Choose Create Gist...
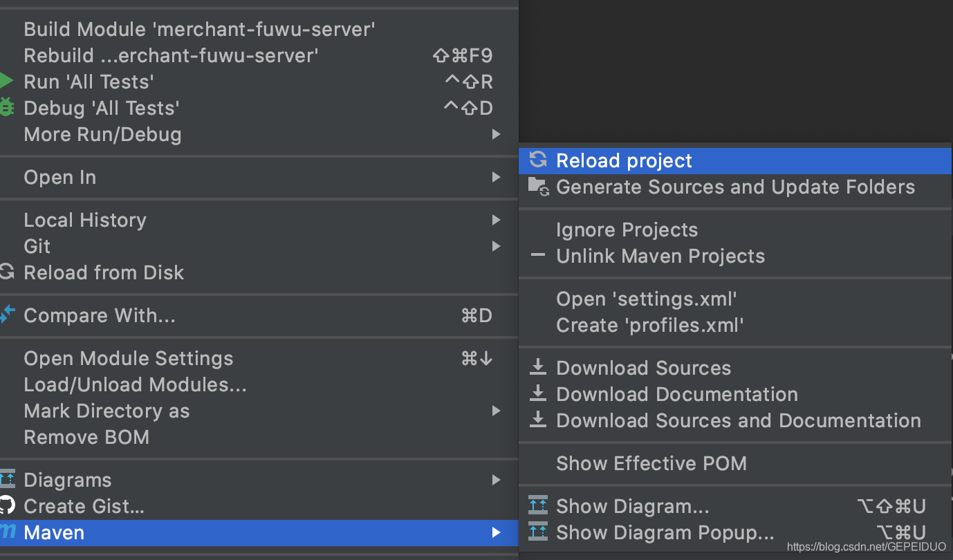Image resolution: width=953 pixels, height=560 pixels. (x=259, y=506)
